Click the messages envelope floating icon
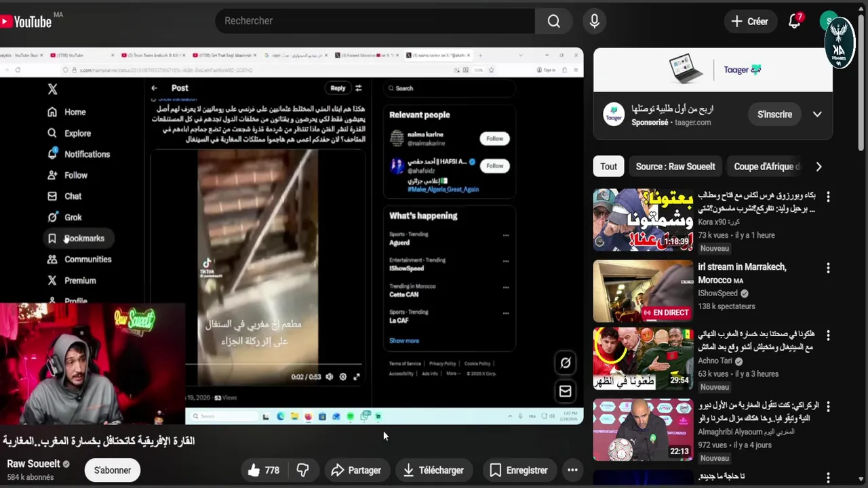This screenshot has height=488, width=868. (x=565, y=391)
